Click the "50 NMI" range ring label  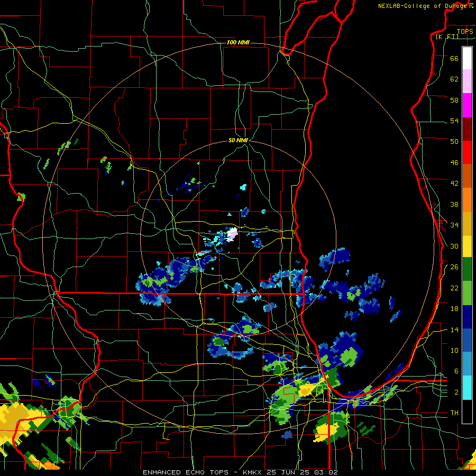click(239, 140)
